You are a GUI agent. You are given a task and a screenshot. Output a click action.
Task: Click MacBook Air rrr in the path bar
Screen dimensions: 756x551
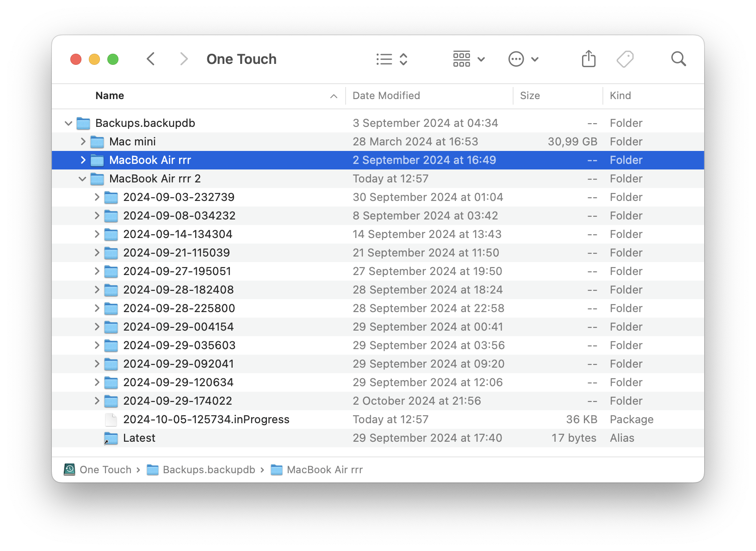click(316, 470)
